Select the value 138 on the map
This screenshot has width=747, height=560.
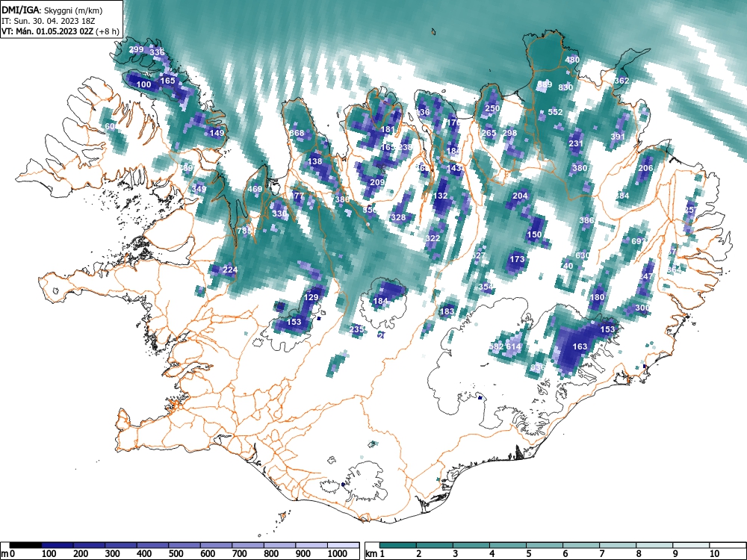(x=315, y=161)
